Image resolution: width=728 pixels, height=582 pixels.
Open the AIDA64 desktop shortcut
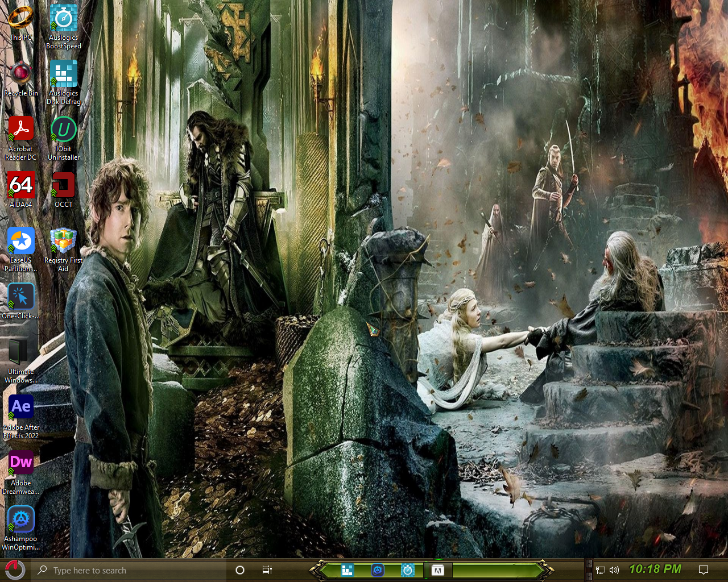[x=20, y=189]
